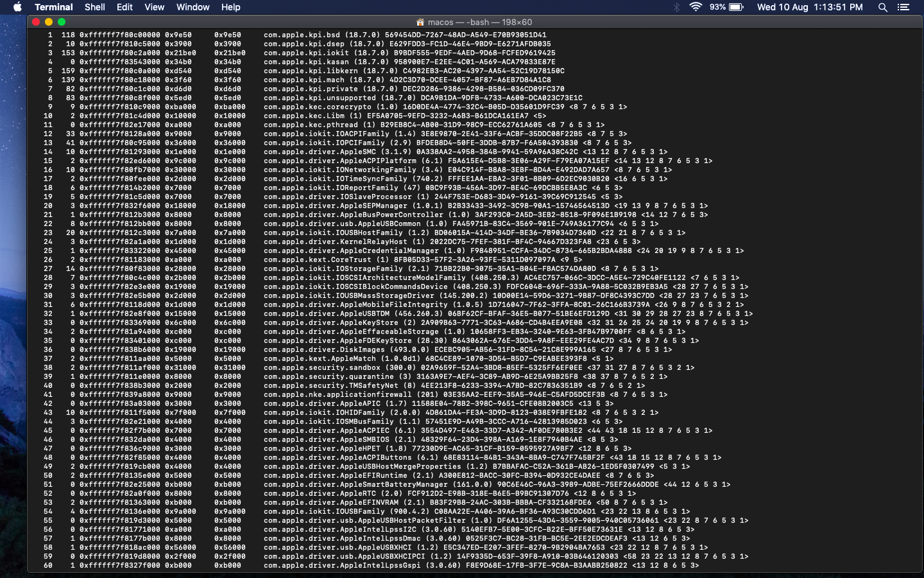
Task: Open the Wi-Fi status menu
Action: (x=696, y=7)
